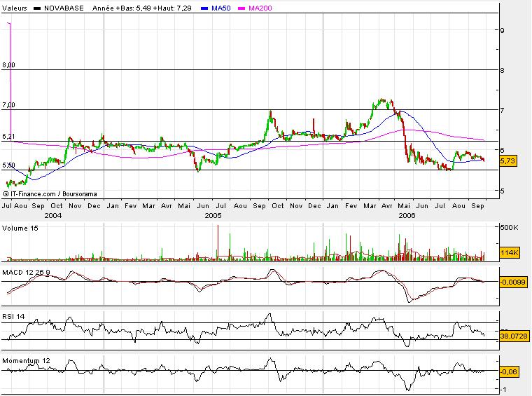Click the 2004 year label
This screenshot has height=396, width=532.
tap(53, 216)
